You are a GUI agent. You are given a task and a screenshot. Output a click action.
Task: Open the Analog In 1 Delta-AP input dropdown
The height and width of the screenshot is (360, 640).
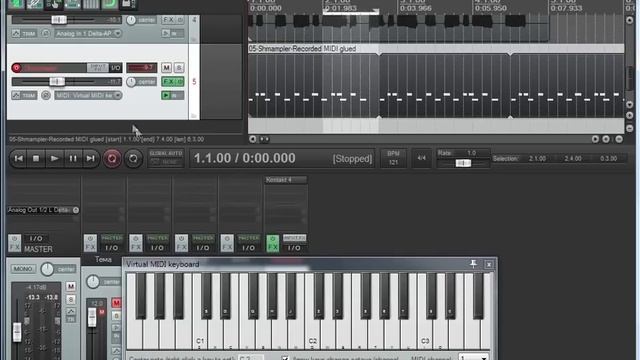click(88, 33)
